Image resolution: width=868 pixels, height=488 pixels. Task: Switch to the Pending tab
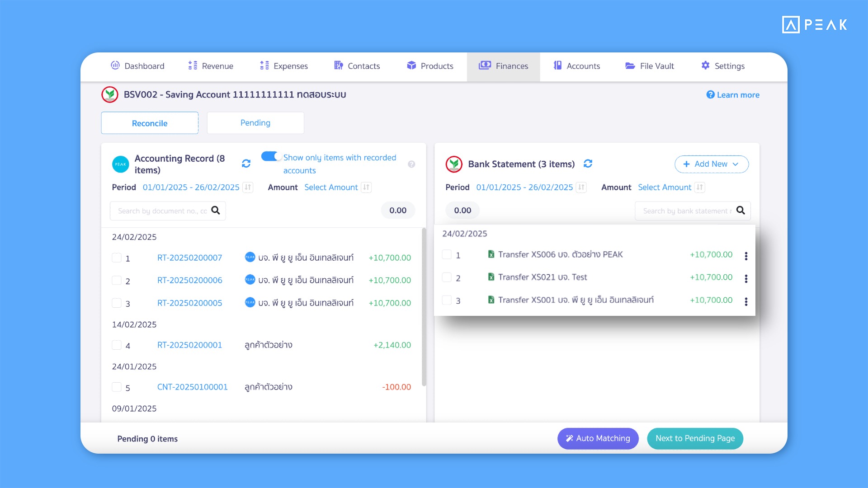255,122
